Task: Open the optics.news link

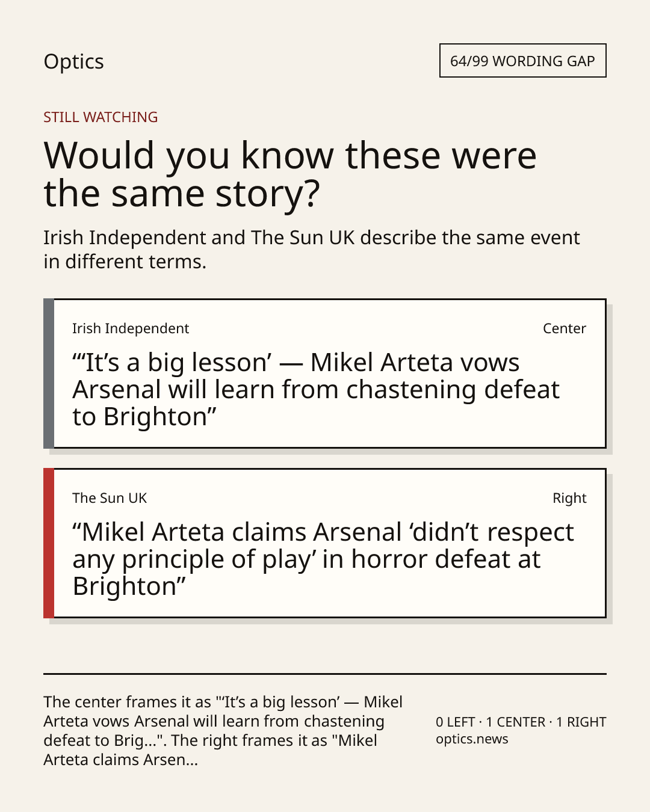Action: pyautogui.click(x=472, y=739)
